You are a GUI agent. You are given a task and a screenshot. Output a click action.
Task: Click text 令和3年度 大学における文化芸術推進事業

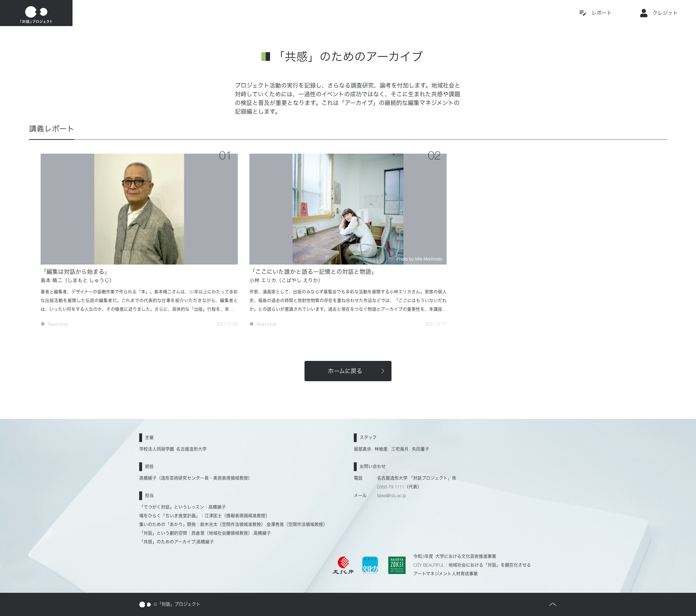[455, 556]
